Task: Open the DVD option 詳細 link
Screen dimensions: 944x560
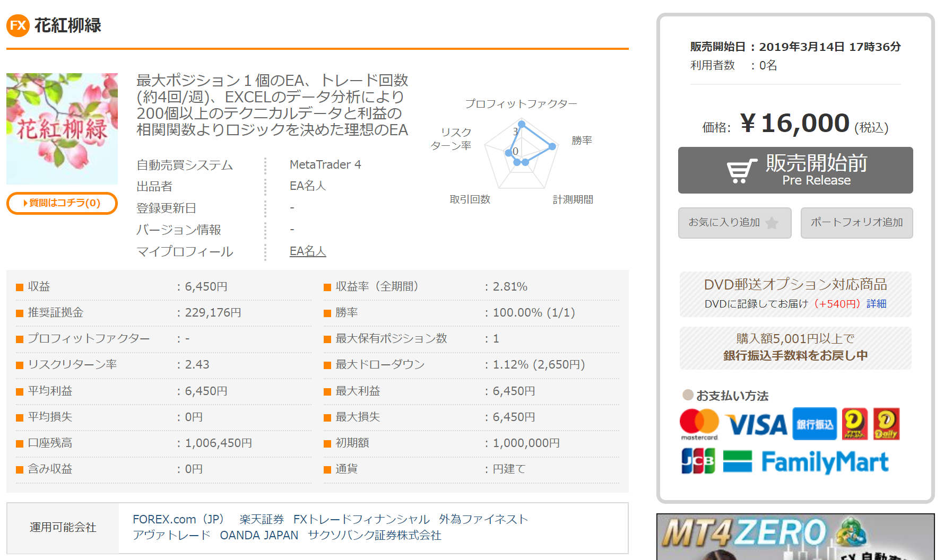Action: pos(877,304)
